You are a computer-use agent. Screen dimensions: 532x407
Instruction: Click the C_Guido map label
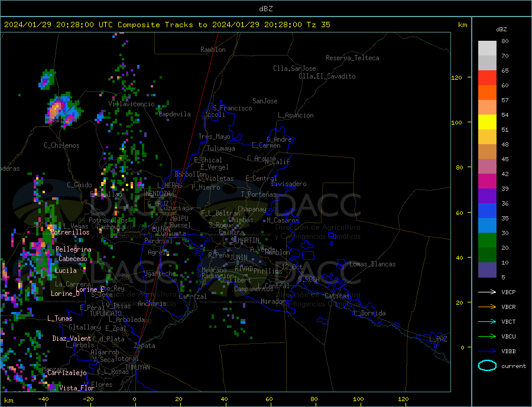pyautogui.click(x=79, y=185)
